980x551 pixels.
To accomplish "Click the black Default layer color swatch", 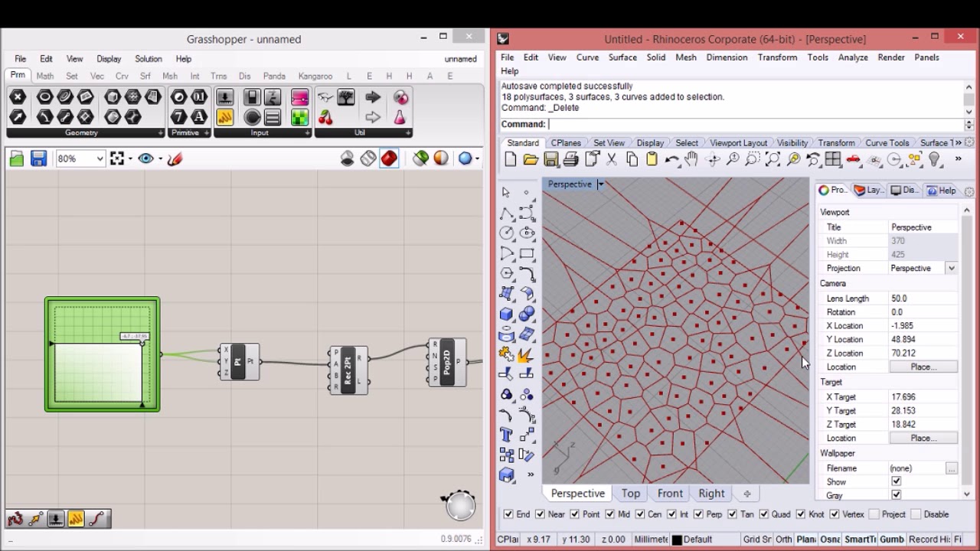I will tap(676, 540).
